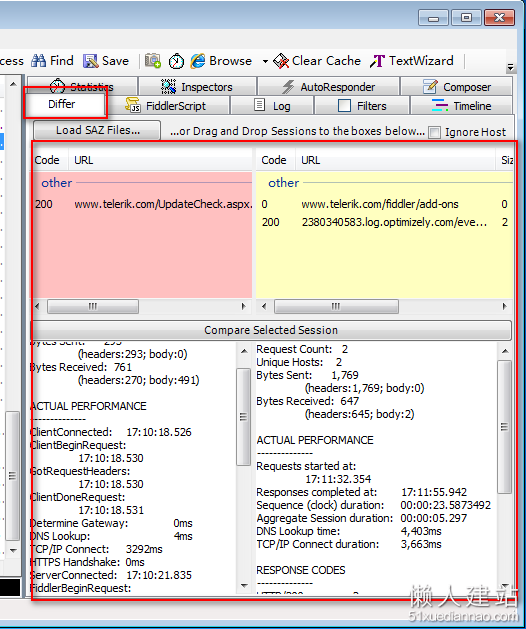Take a screenshot with the camera icon

tap(152, 61)
